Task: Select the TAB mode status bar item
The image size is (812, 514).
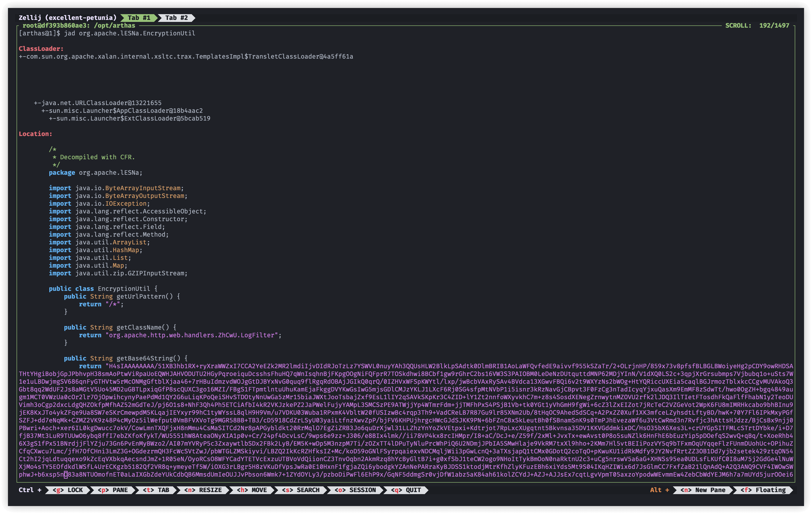Action: tap(156, 490)
